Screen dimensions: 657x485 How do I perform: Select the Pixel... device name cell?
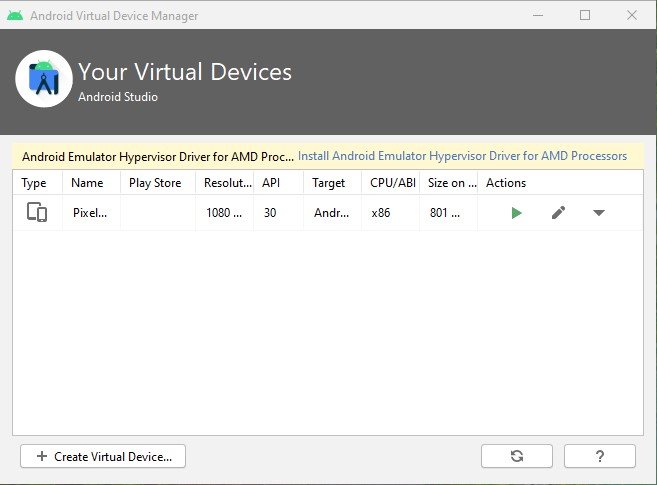click(91, 213)
